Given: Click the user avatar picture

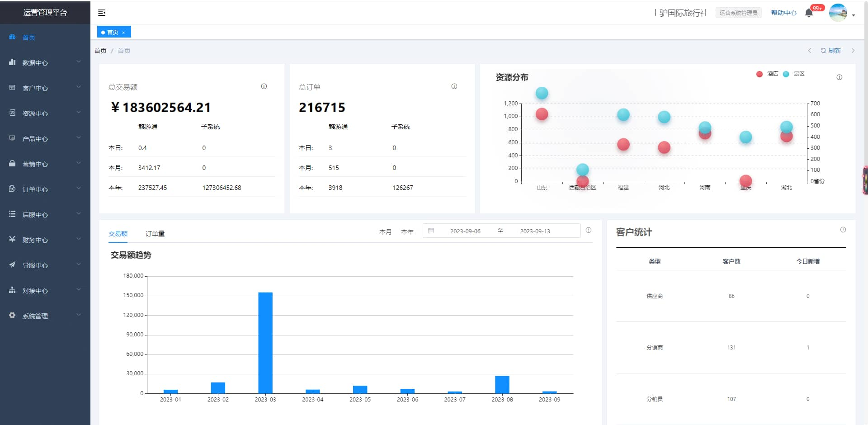Looking at the screenshot, I should coord(838,13).
